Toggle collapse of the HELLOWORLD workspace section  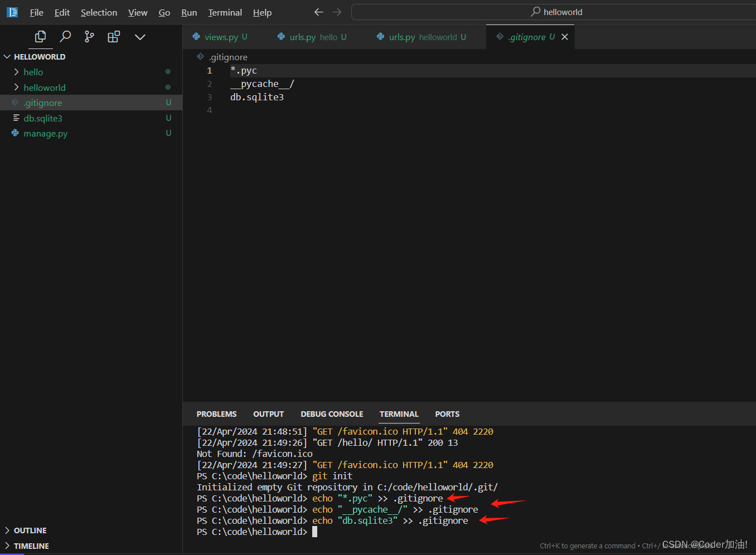7,56
